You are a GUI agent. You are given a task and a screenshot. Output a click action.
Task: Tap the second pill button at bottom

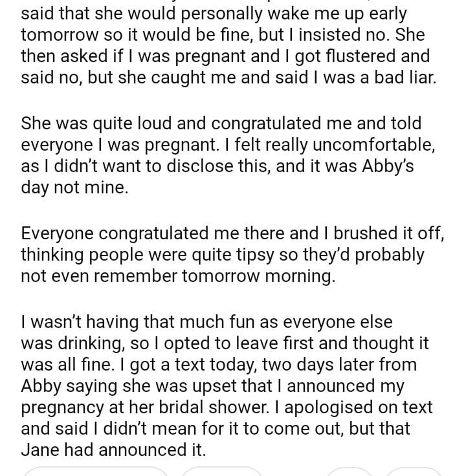(222, 471)
